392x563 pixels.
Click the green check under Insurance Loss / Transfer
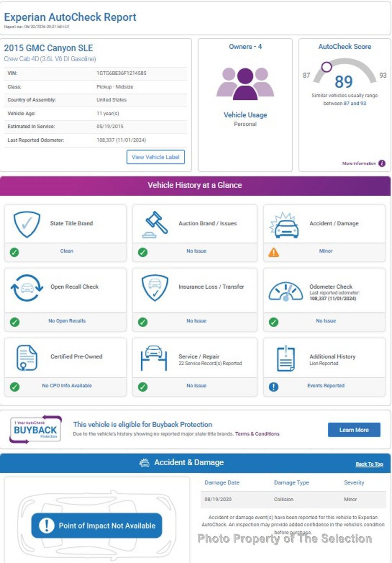[143, 322]
